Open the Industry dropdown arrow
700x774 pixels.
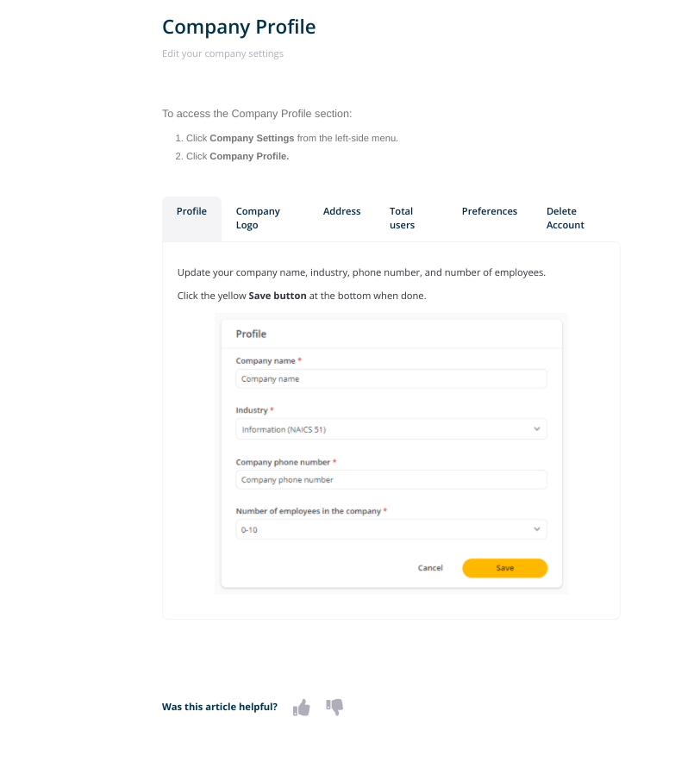pos(536,429)
